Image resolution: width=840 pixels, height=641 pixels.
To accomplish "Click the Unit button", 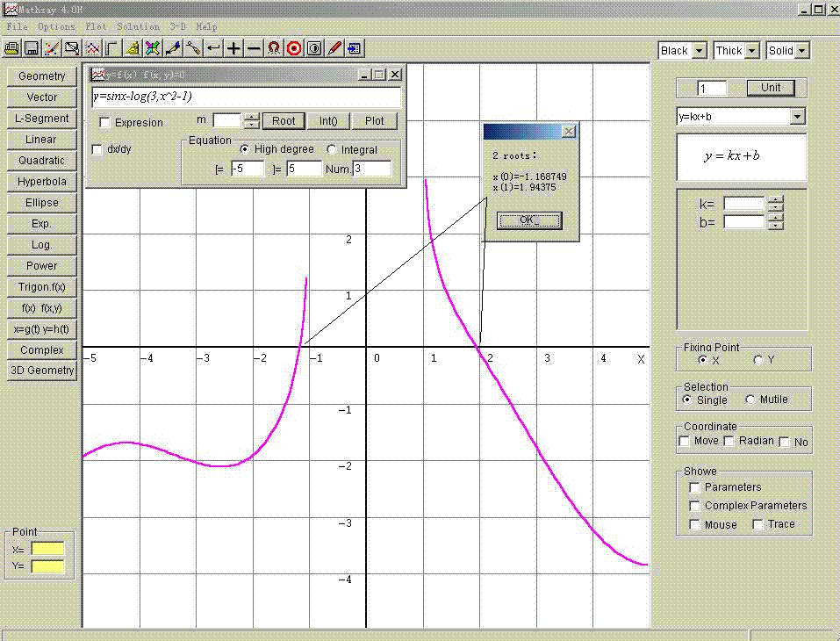I will (771, 88).
